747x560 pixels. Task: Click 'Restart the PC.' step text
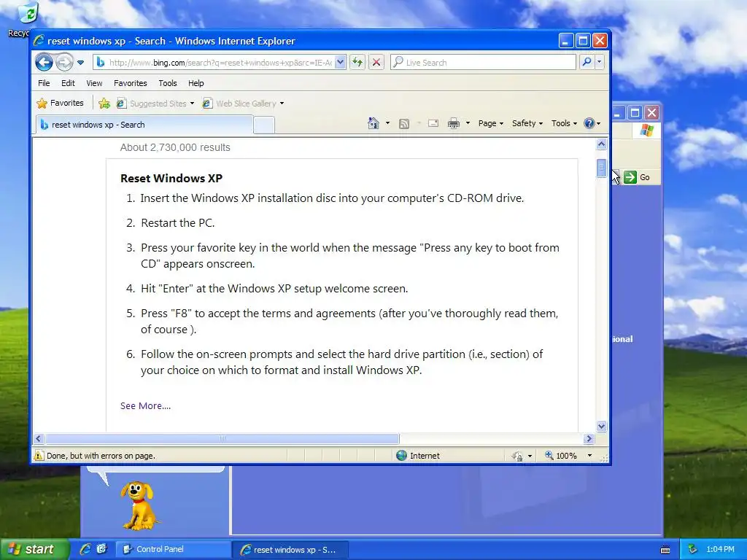178,223
